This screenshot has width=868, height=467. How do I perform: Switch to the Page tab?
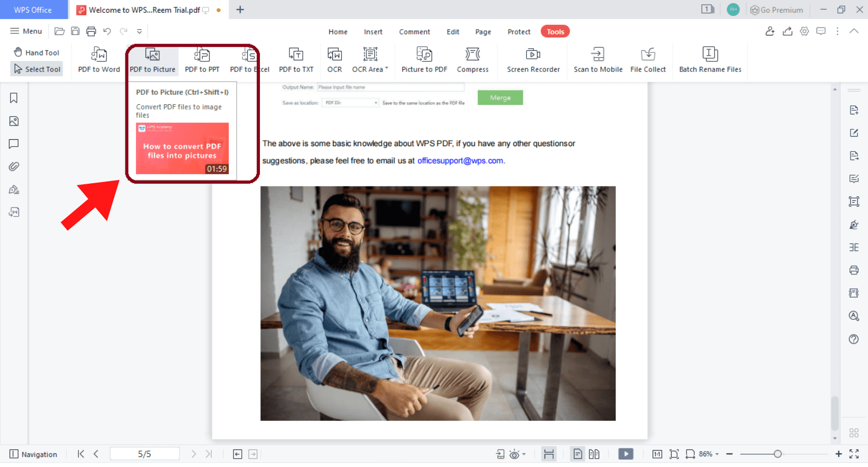[483, 32]
